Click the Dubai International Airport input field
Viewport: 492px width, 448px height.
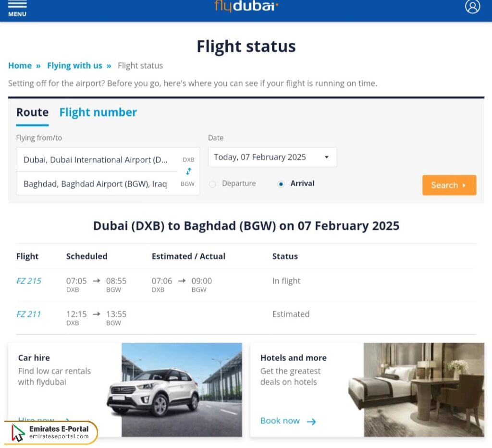96,159
